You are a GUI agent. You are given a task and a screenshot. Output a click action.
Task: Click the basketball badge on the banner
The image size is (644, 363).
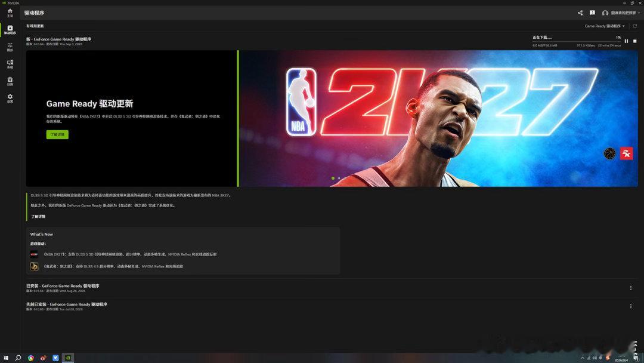coord(609,153)
